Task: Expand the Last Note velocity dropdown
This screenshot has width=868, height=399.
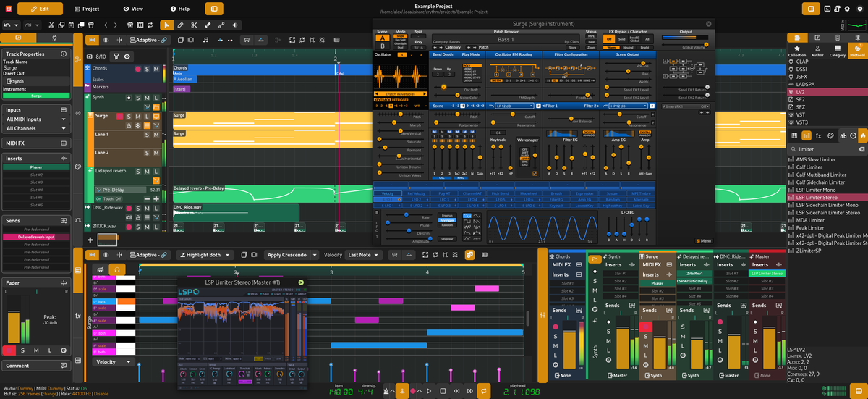Action: 364,255
